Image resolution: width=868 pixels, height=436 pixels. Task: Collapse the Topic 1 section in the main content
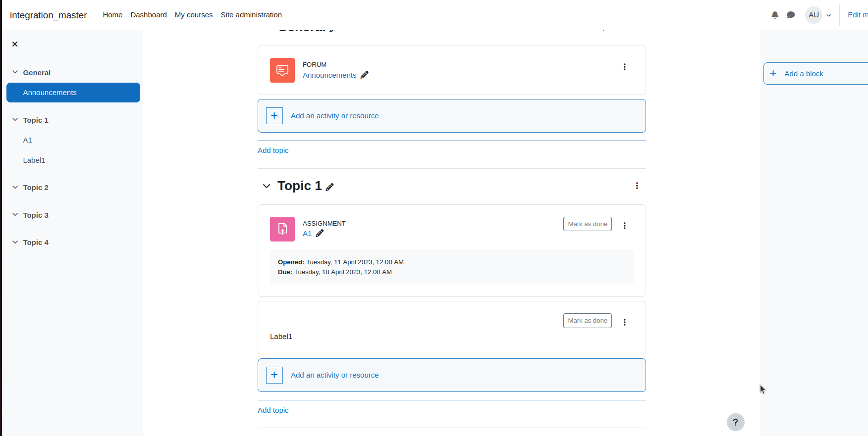[267, 186]
